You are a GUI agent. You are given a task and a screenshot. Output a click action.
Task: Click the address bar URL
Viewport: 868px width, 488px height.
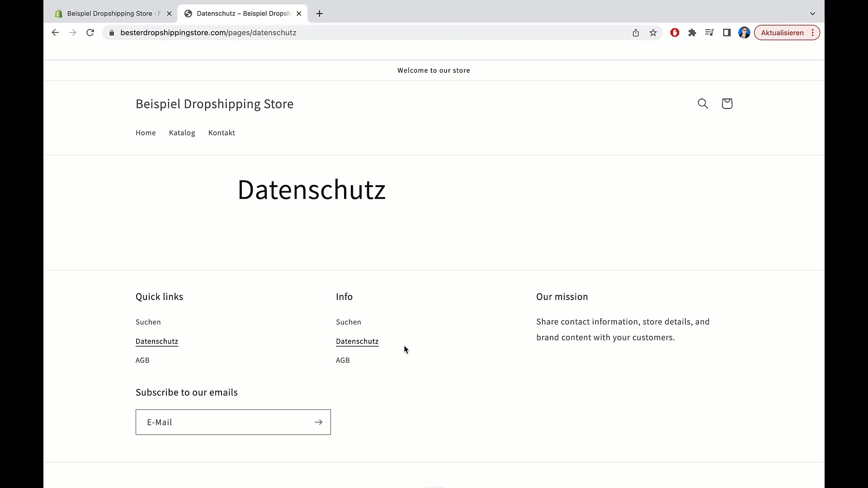(208, 33)
